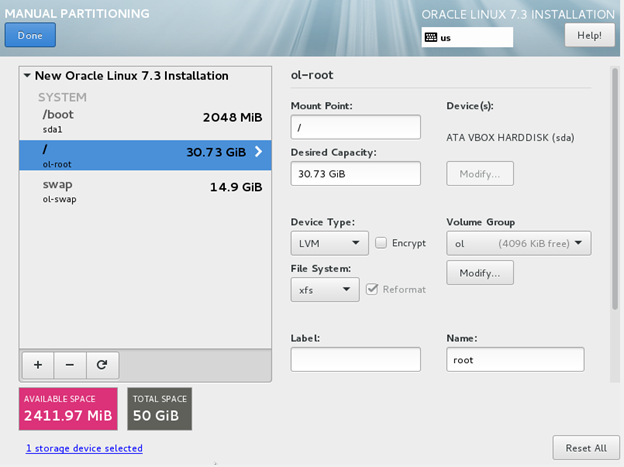Focus the Mount Point input field
Image resolution: width=624 pixels, height=467 pixels.
(x=355, y=127)
